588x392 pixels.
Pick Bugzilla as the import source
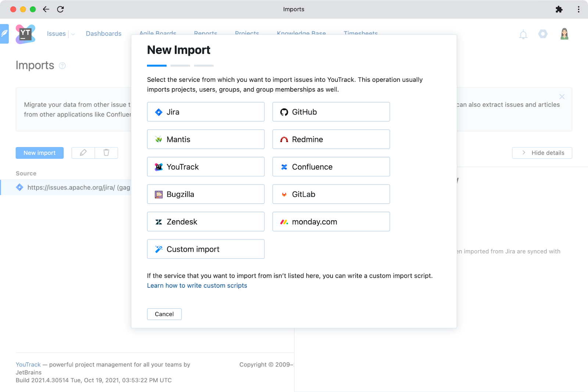[205, 194]
